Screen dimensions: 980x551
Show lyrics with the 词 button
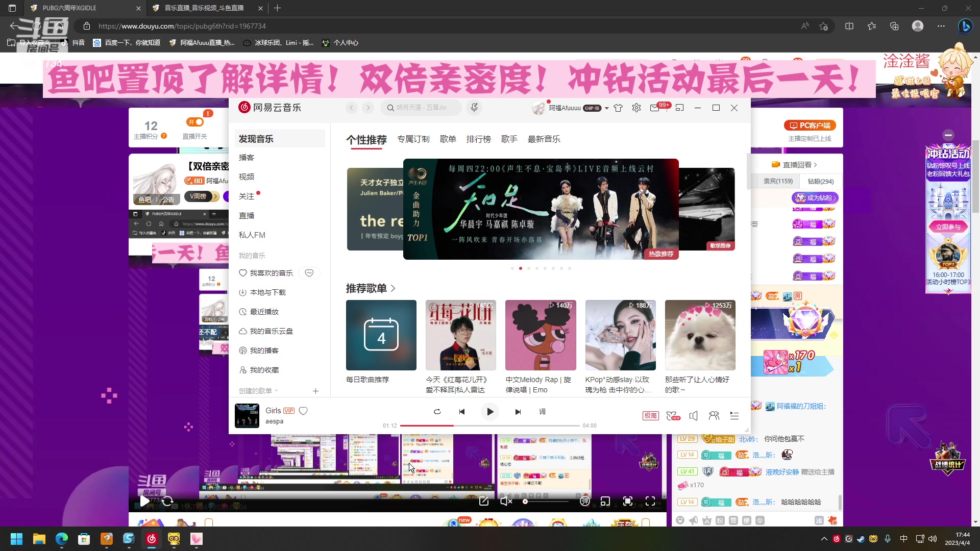[x=542, y=412]
